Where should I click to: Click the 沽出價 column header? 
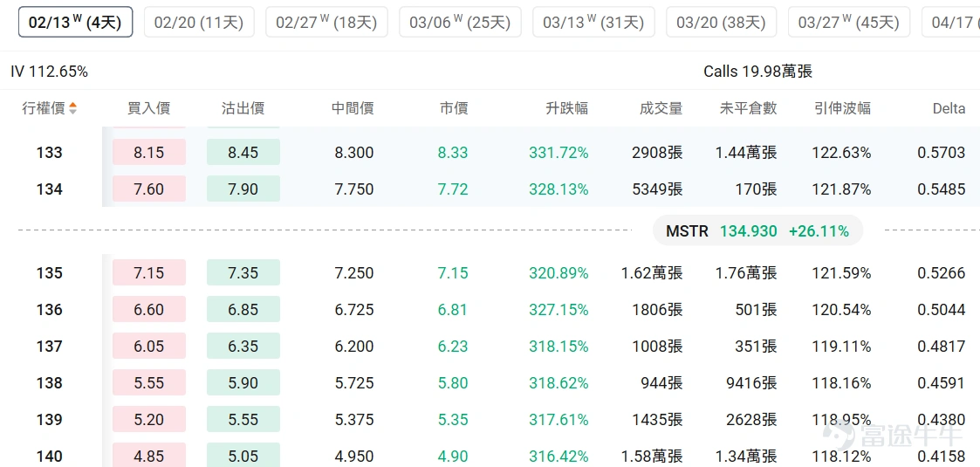[243, 108]
